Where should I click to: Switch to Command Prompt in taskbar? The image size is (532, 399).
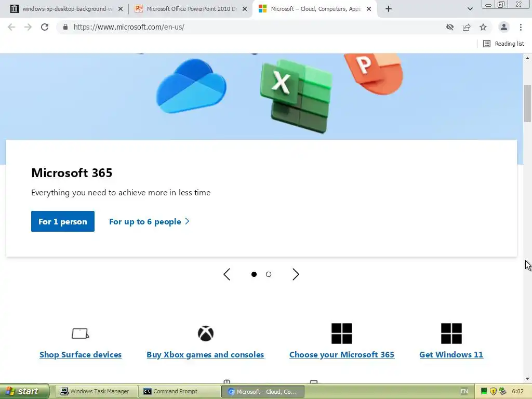[x=179, y=392]
